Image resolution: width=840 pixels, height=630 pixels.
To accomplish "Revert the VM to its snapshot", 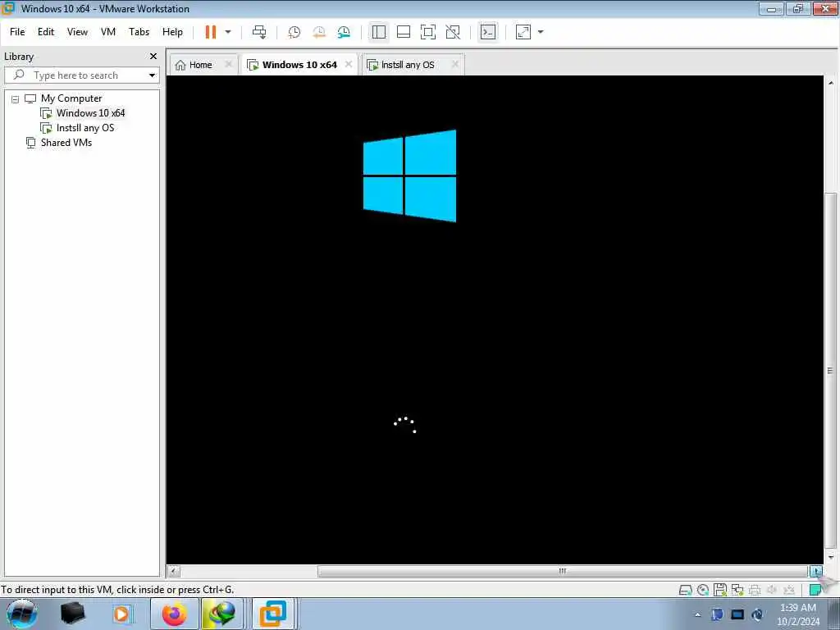I will pyautogui.click(x=319, y=32).
